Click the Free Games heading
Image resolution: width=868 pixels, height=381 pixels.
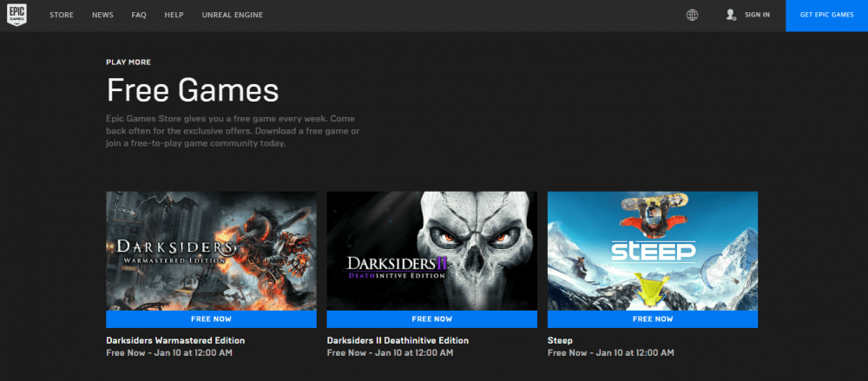193,90
